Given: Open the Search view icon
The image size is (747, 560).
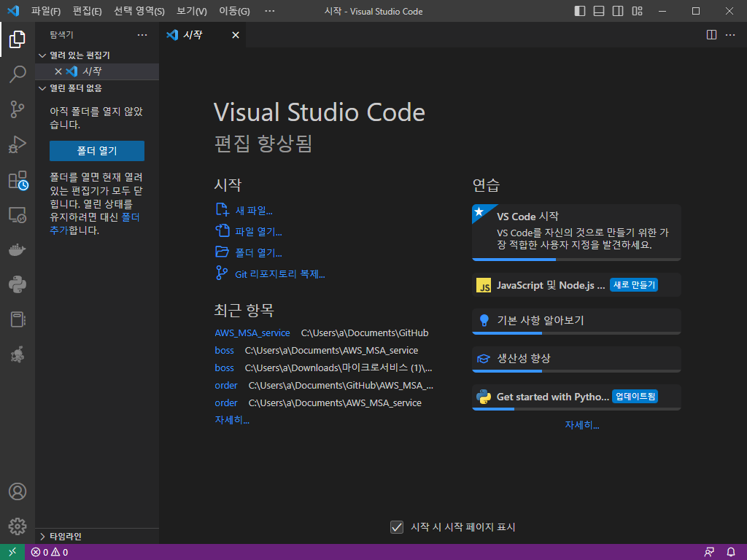Looking at the screenshot, I should 18,74.
